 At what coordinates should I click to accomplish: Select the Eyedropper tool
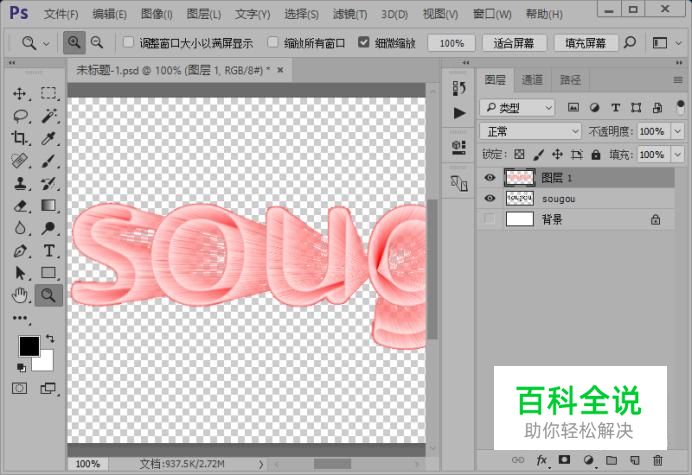pyautogui.click(x=48, y=138)
